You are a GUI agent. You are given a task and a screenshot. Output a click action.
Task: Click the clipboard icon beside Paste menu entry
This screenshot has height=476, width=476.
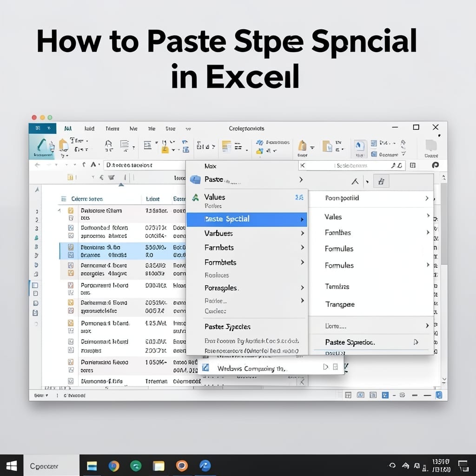(195, 179)
